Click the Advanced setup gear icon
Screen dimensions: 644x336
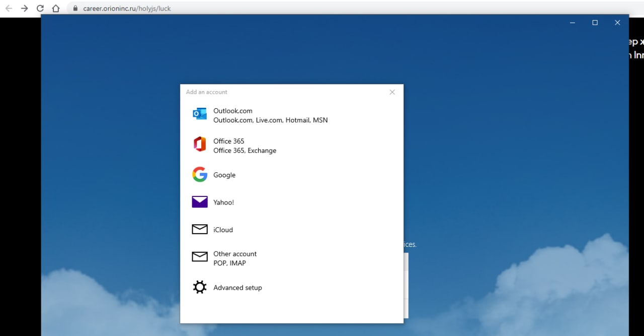click(200, 287)
